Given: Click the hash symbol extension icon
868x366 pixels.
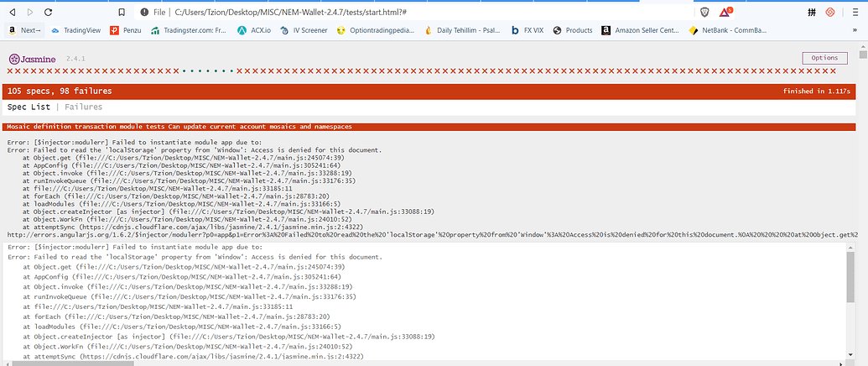Looking at the screenshot, I should point(812,12).
